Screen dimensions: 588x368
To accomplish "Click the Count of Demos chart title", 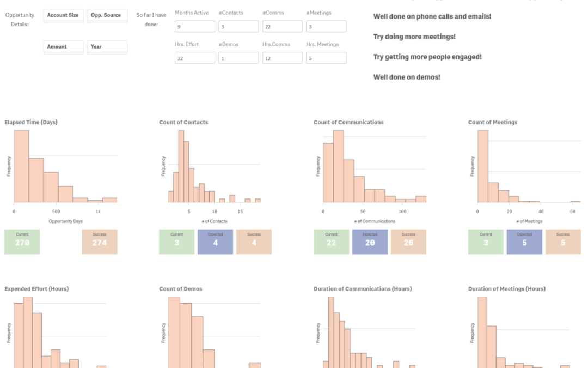I will pyautogui.click(x=180, y=289).
